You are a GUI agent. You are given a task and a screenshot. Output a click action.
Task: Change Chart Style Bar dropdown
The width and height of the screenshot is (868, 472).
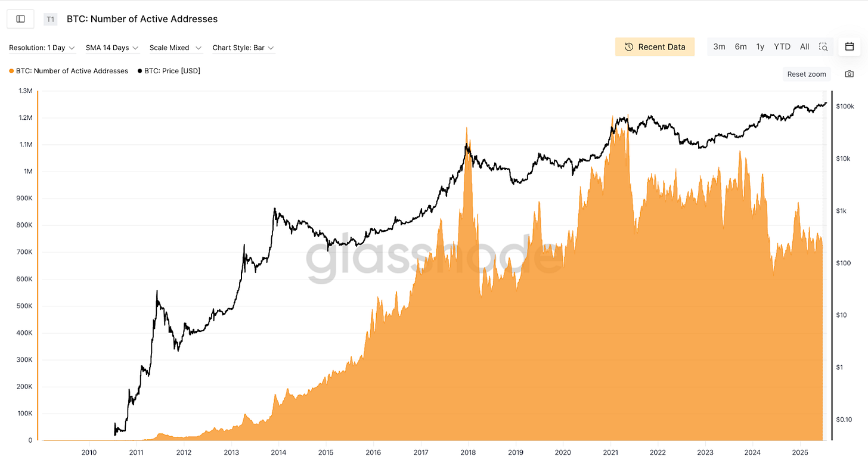pos(243,48)
